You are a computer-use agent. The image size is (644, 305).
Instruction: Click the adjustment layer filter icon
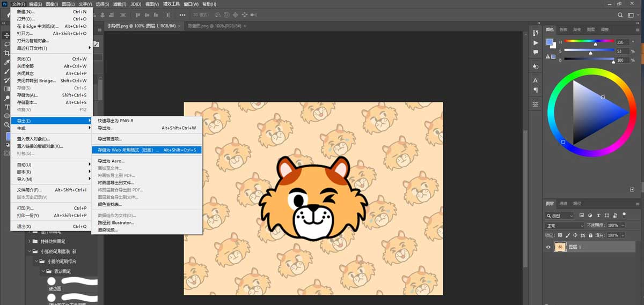point(590,215)
